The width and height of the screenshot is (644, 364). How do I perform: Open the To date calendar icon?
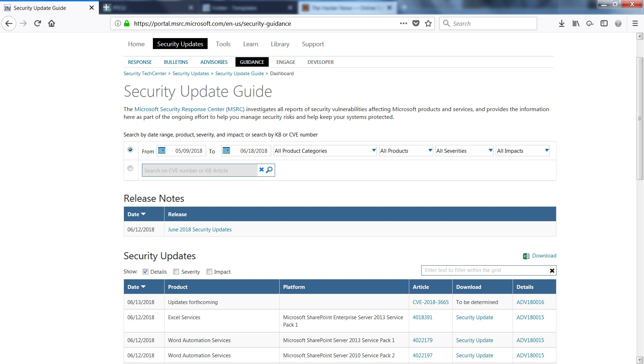226,151
